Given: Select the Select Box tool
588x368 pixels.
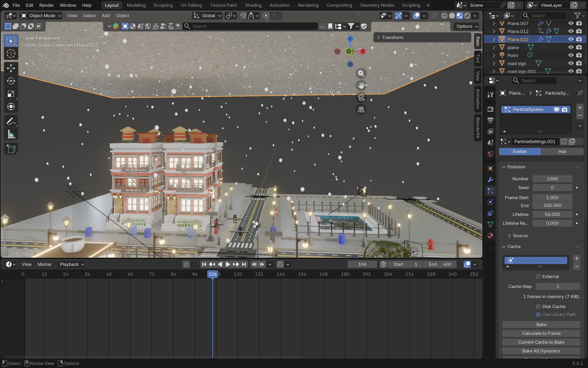Looking at the screenshot, I should click(x=11, y=41).
